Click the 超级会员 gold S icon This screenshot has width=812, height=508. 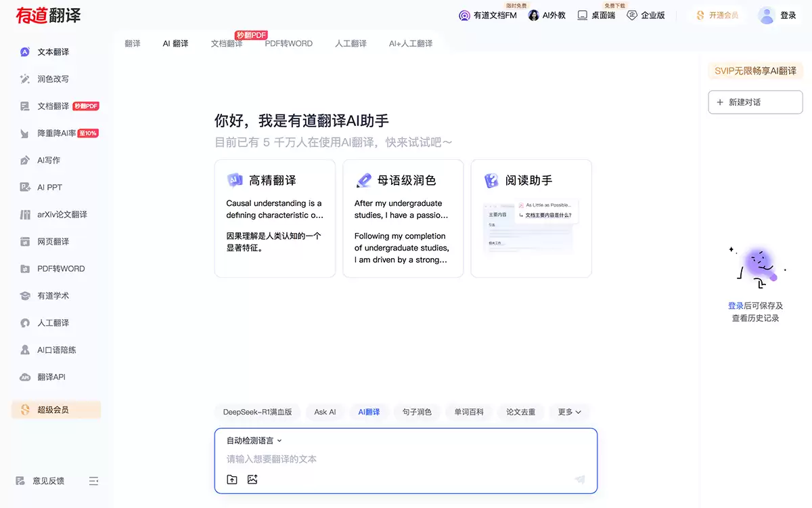[25, 410]
